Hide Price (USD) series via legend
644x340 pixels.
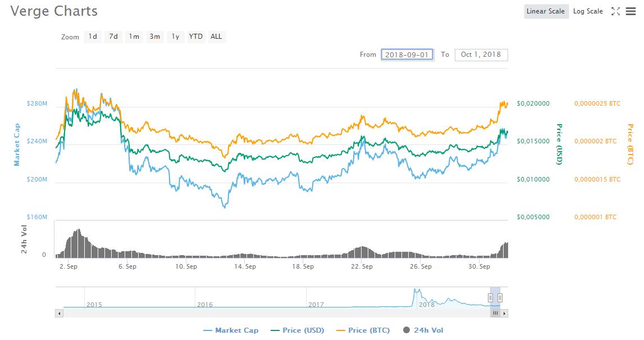[297, 330]
